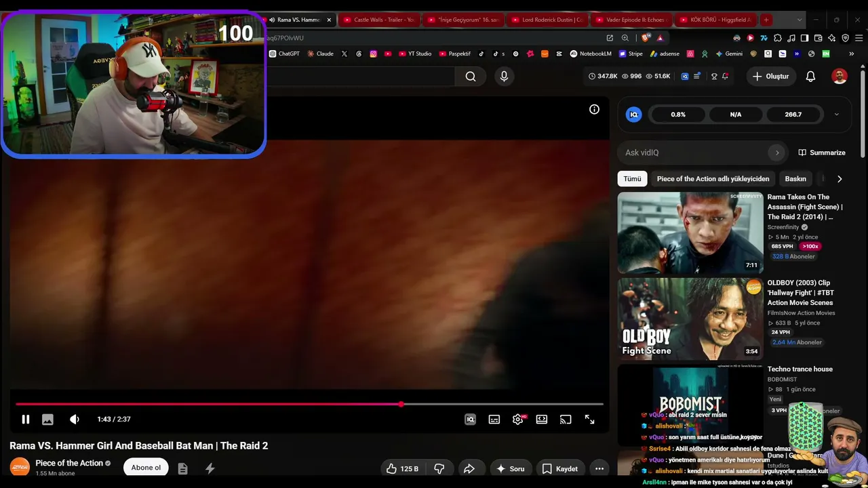Open the browser main menu hamburger
868x488 pixels.
(x=859, y=38)
